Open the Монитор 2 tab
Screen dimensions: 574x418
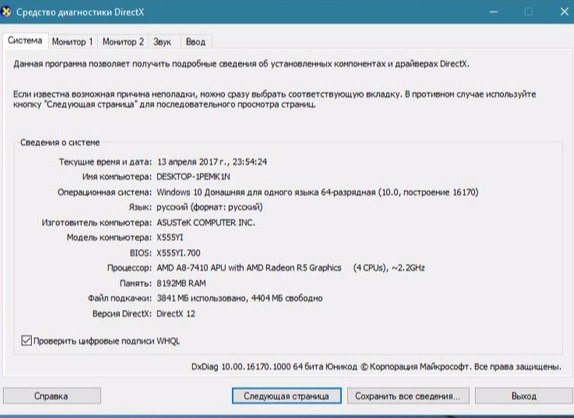click(x=123, y=42)
